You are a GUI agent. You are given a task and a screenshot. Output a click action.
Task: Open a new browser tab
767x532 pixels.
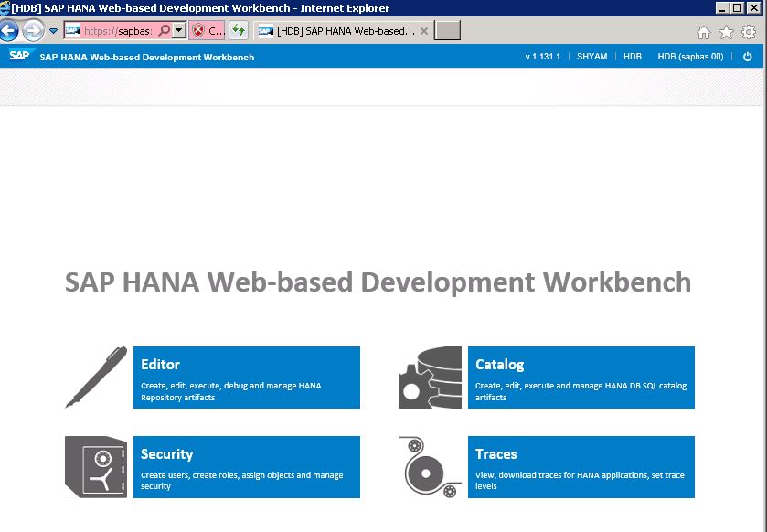pyautogui.click(x=447, y=30)
